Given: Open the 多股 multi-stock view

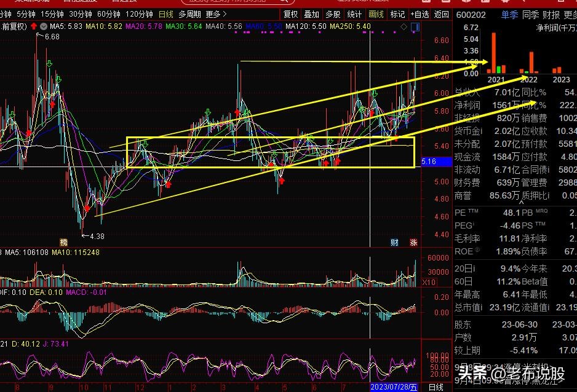Looking at the screenshot, I should pyautogui.click(x=333, y=14).
